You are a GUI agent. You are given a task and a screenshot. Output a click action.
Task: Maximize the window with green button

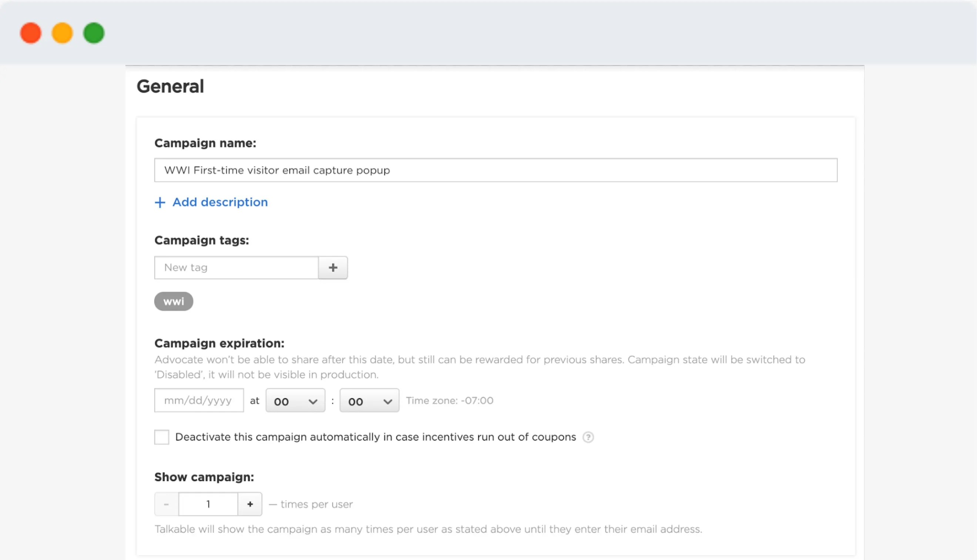tap(94, 33)
